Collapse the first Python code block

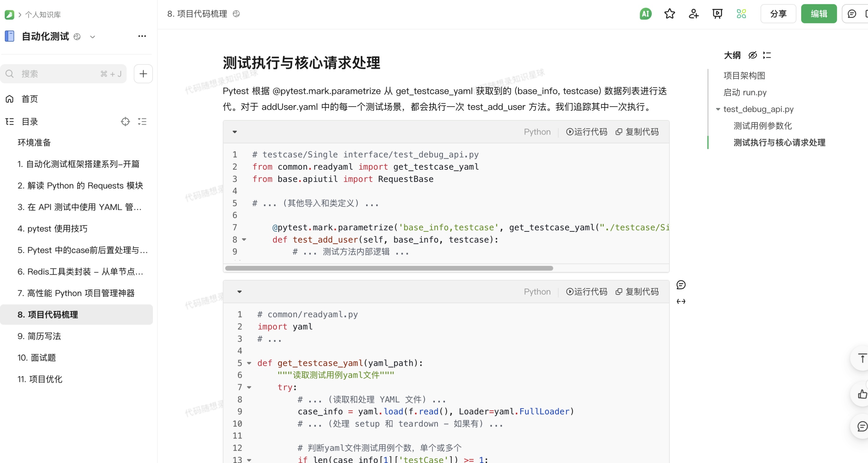coord(235,132)
